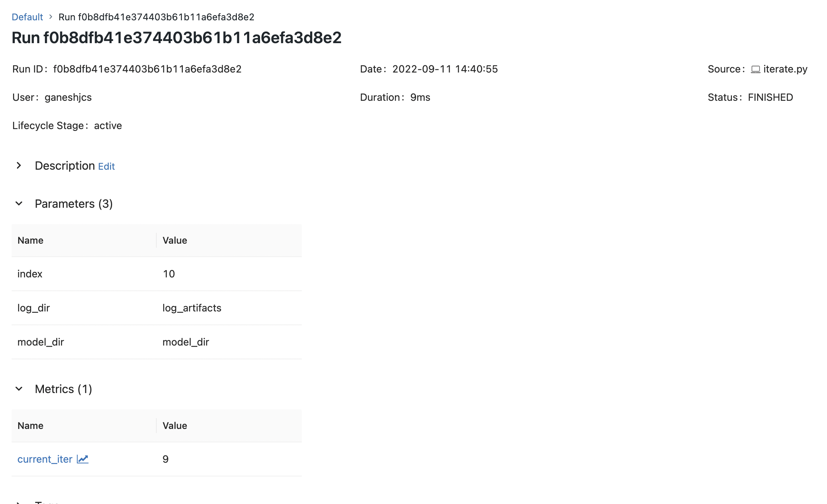Click the current_iter metric link
This screenshot has width=827, height=504.
[x=45, y=459]
